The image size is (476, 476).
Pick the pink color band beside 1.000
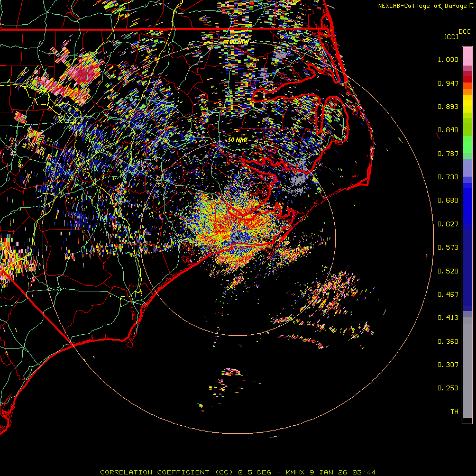tap(467, 57)
